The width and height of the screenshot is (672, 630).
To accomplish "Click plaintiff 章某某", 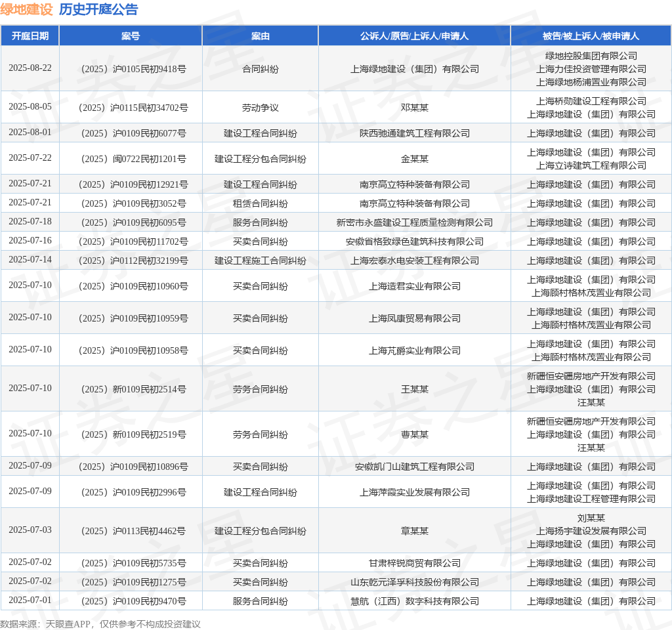I will pos(415,531).
